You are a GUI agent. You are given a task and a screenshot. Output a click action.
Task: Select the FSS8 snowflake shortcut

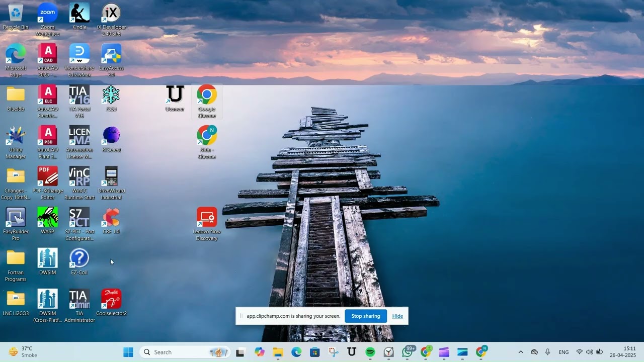point(111,99)
